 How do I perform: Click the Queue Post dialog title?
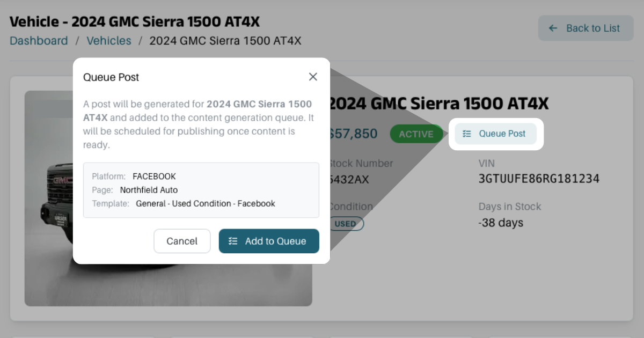click(111, 77)
